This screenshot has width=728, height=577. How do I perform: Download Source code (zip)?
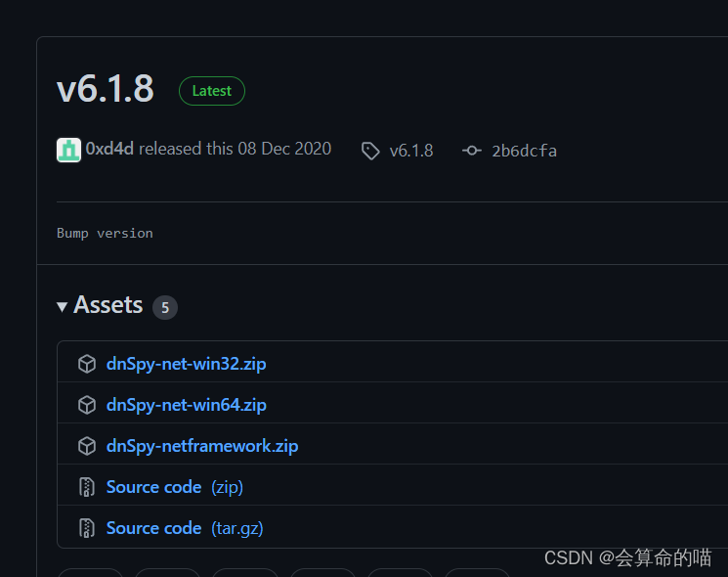point(175,487)
